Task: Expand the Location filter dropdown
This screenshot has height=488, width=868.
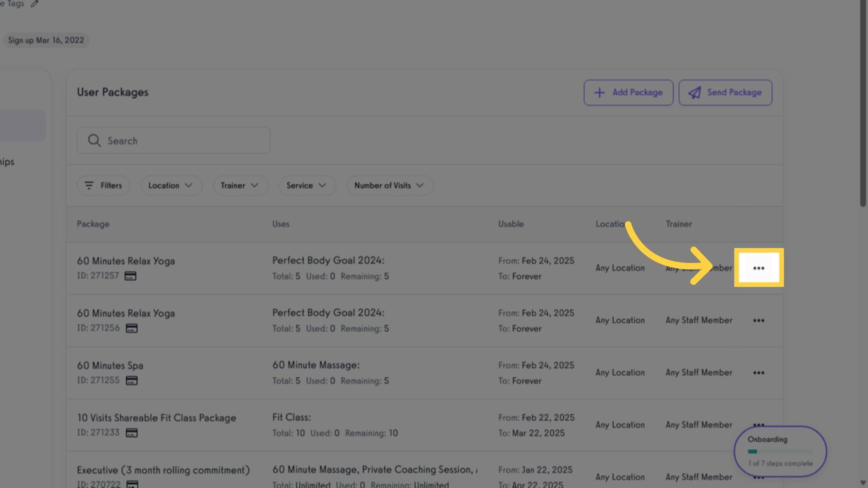Action: pyautogui.click(x=171, y=186)
